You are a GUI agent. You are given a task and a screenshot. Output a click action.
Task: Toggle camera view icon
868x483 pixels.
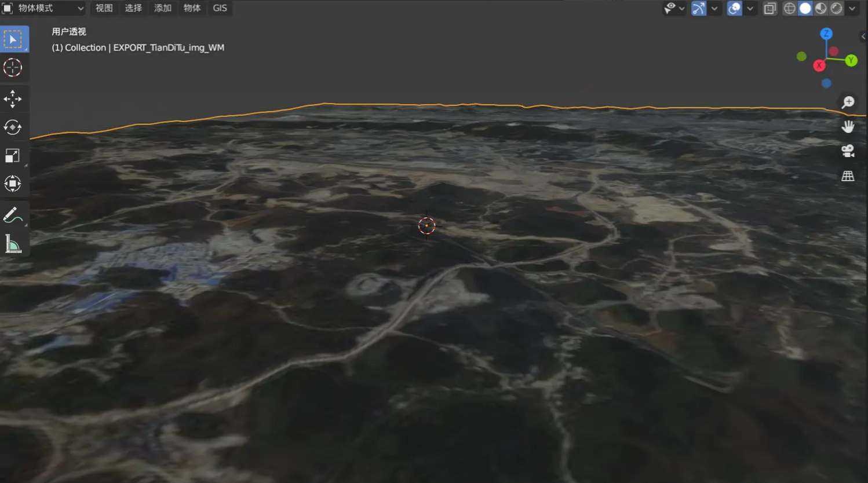848,151
